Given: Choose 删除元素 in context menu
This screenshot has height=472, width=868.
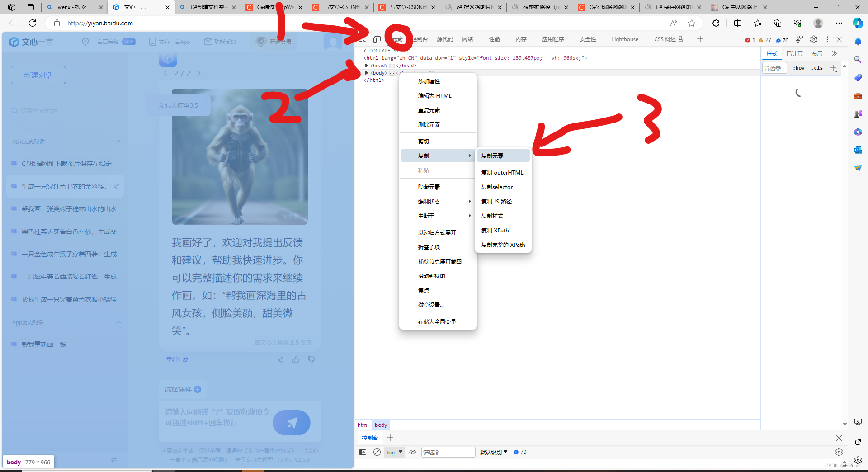Looking at the screenshot, I should pyautogui.click(x=438, y=125).
